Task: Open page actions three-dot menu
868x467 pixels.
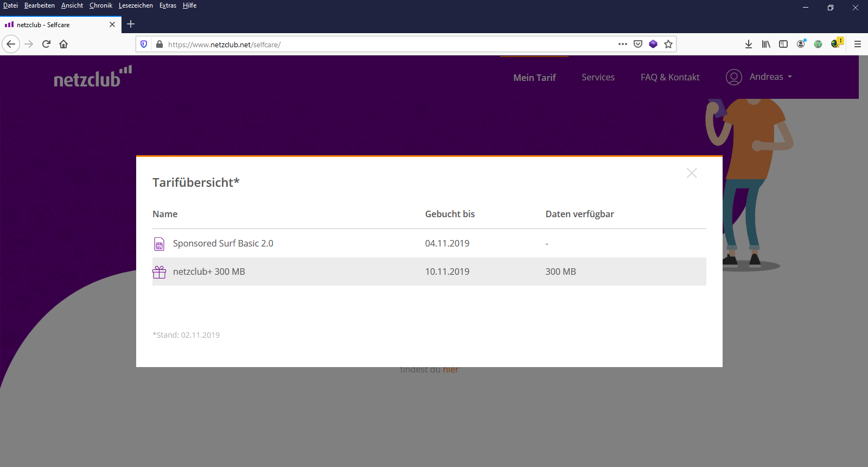Action: pyautogui.click(x=623, y=44)
